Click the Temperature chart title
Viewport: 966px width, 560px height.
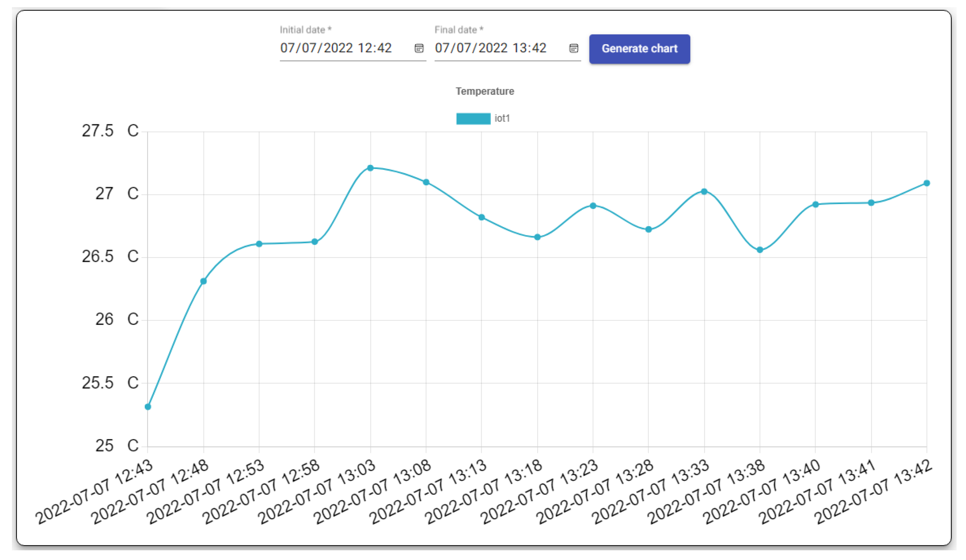[x=485, y=91]
